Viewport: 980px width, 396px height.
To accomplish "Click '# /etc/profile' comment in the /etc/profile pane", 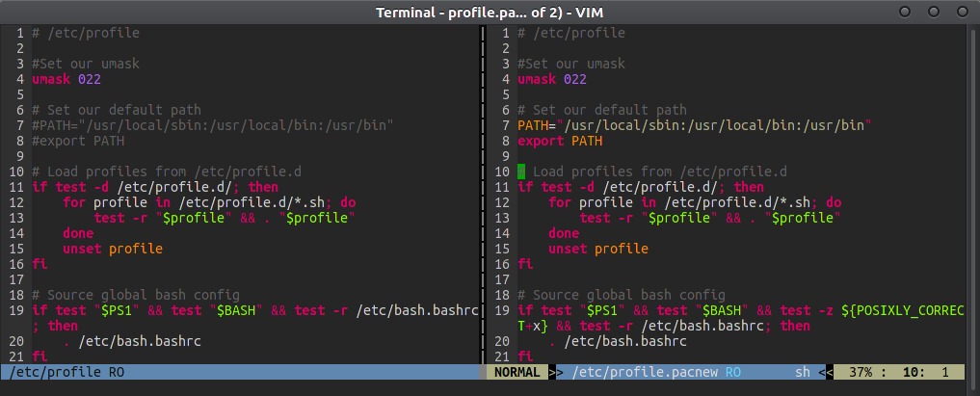I will pos(86,33).
